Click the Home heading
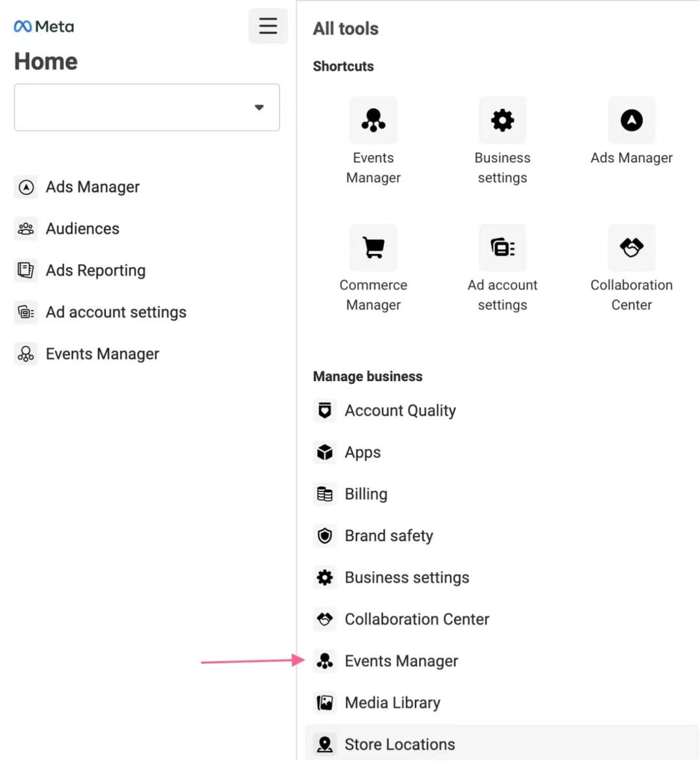 coord(45,62)
